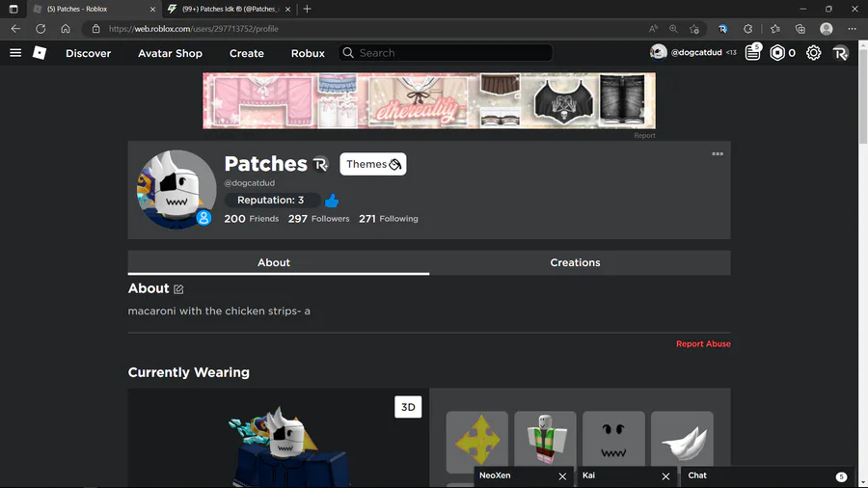This screenshot has width=868, height=488.
Task: Open the Discover page
Action: [89, 53]
